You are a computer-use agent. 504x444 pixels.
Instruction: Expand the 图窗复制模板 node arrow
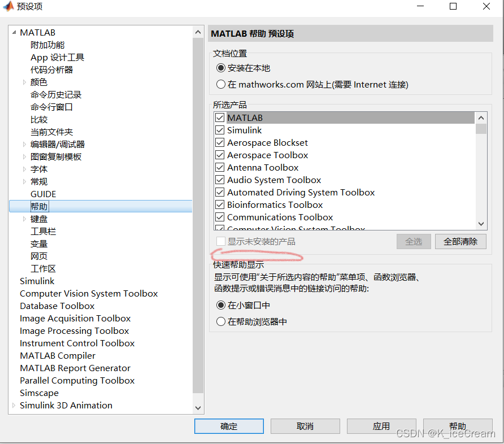tap(24, 157)
